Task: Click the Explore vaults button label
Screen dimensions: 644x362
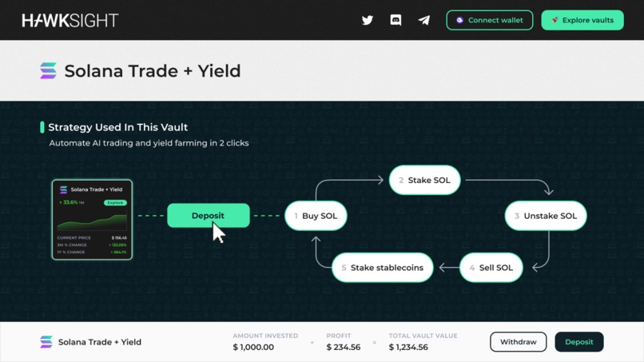Action: click(588, 20)
